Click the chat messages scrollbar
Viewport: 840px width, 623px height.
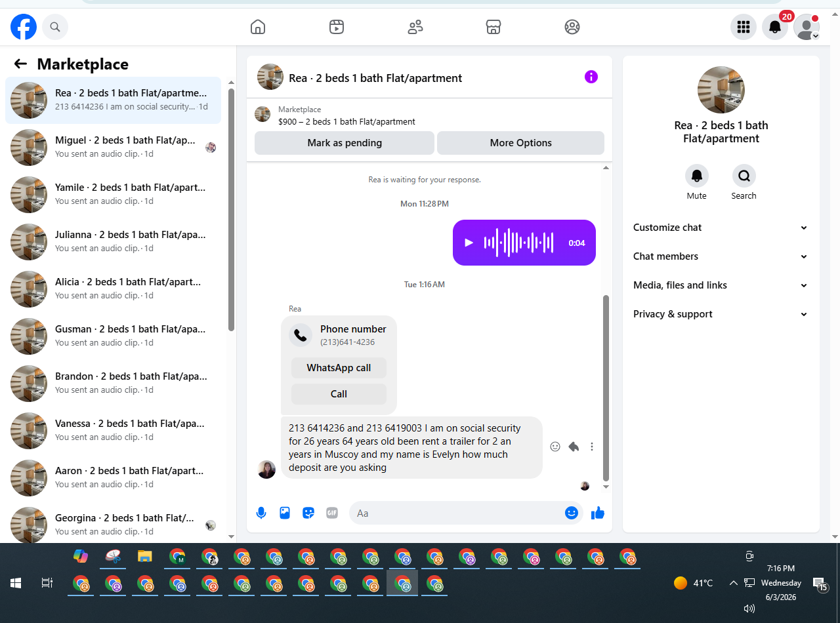pos(606,387)
